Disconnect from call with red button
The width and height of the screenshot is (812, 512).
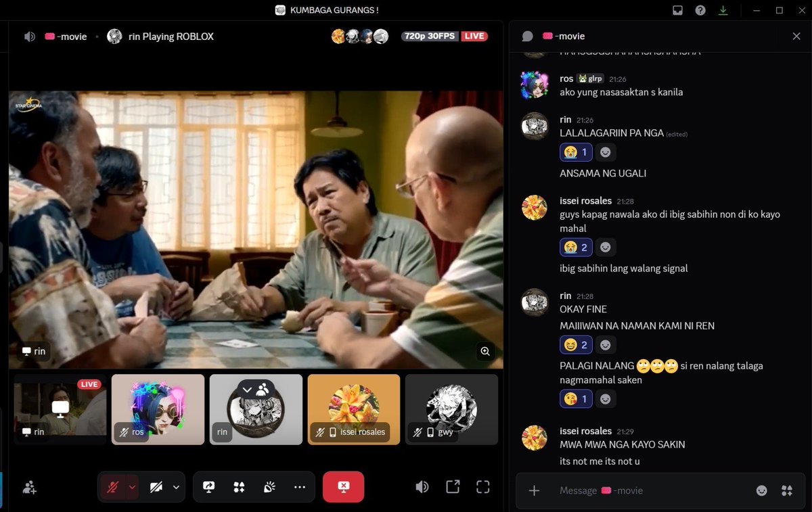pyautogui.click(x=343, y=487)
